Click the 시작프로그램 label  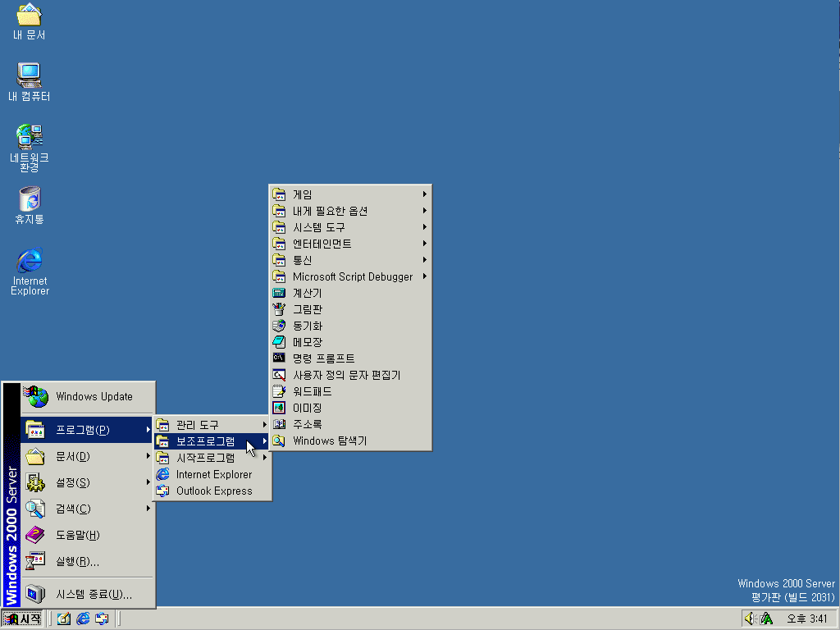(x=205, y=458)
